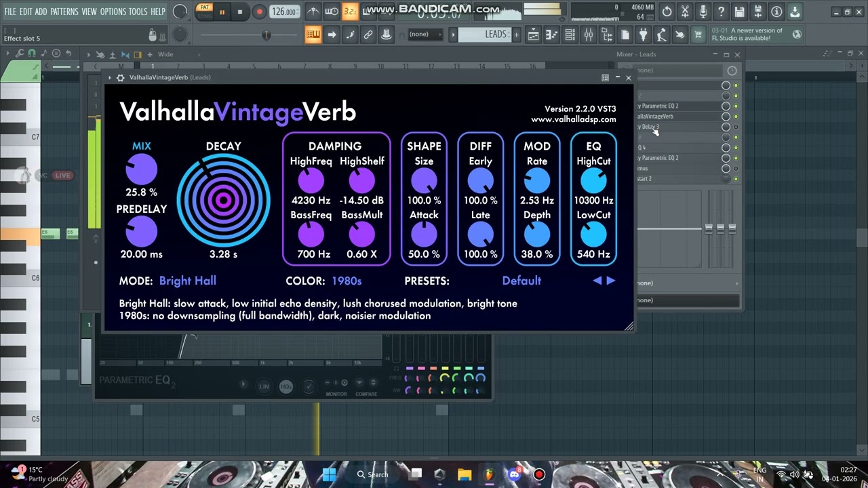Open the FILE menu
The height and width of the screenshot is (488, 868).
point(10,12)
